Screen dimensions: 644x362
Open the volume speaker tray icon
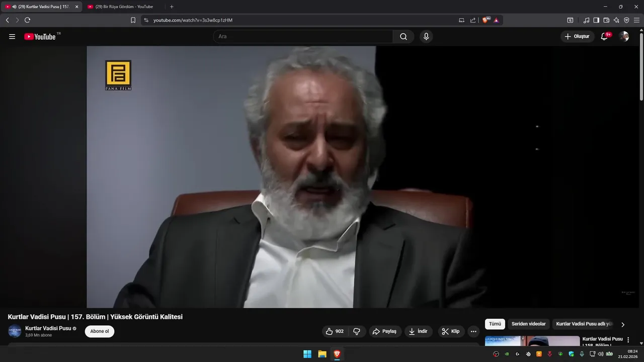pyautogui.click(x=601, y=354)
